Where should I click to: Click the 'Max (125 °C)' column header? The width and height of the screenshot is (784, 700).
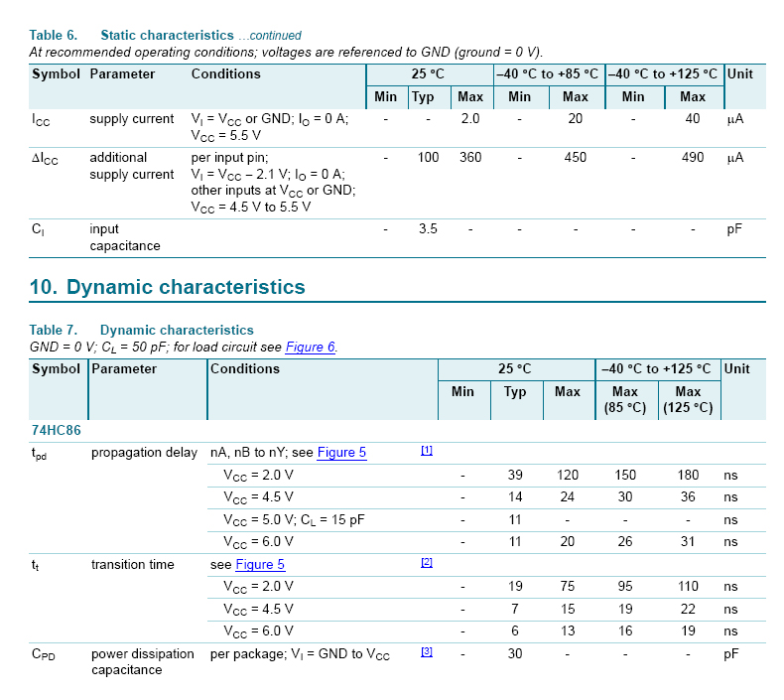pyautogui.click(x=688, y=399)
